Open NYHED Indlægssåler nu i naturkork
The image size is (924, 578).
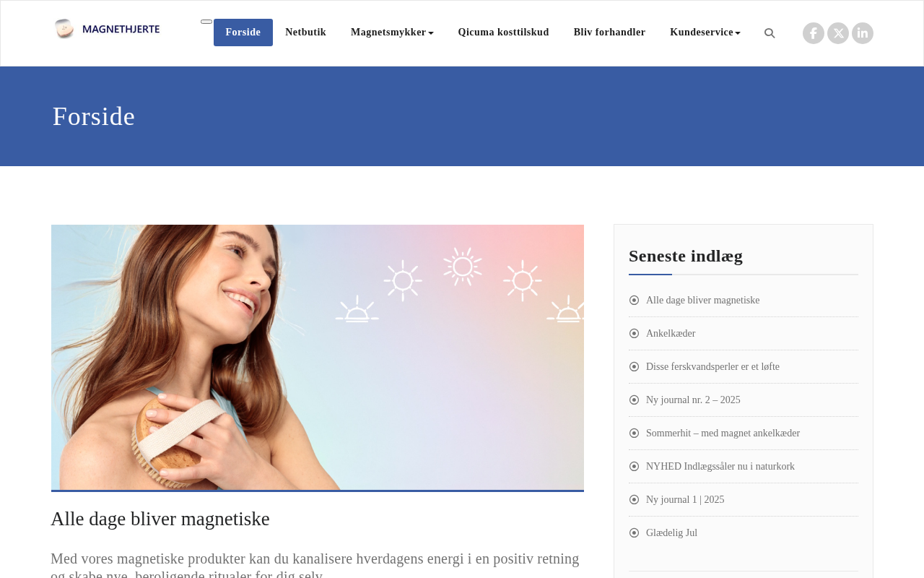pos(720,467)
